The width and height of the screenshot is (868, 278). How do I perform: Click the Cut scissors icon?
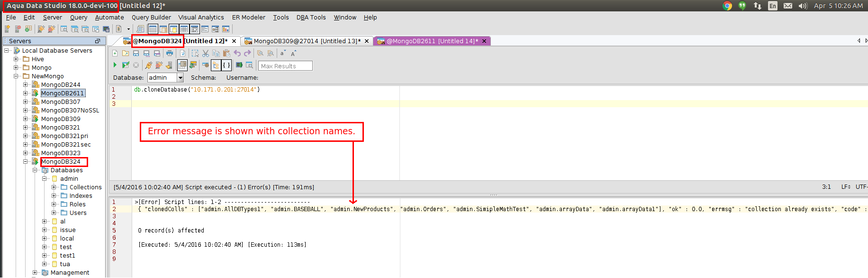point(206,53)
